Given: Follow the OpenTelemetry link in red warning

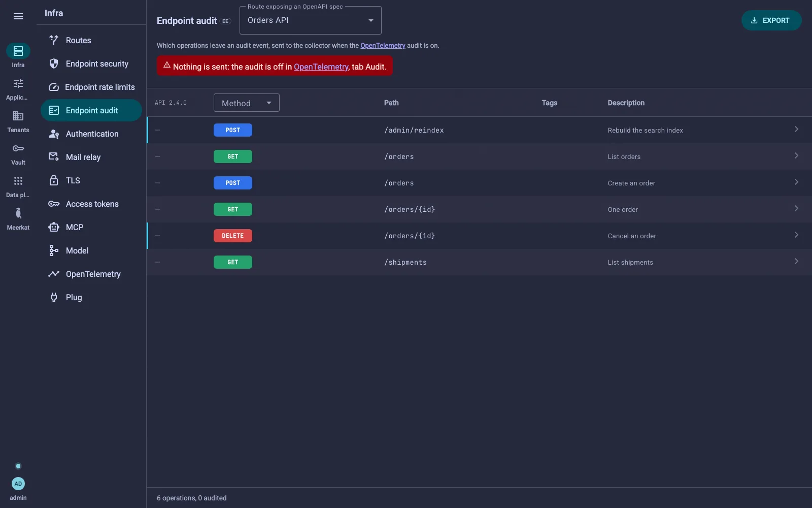Looking at the screenshot, I should click(x=321, y=67).
